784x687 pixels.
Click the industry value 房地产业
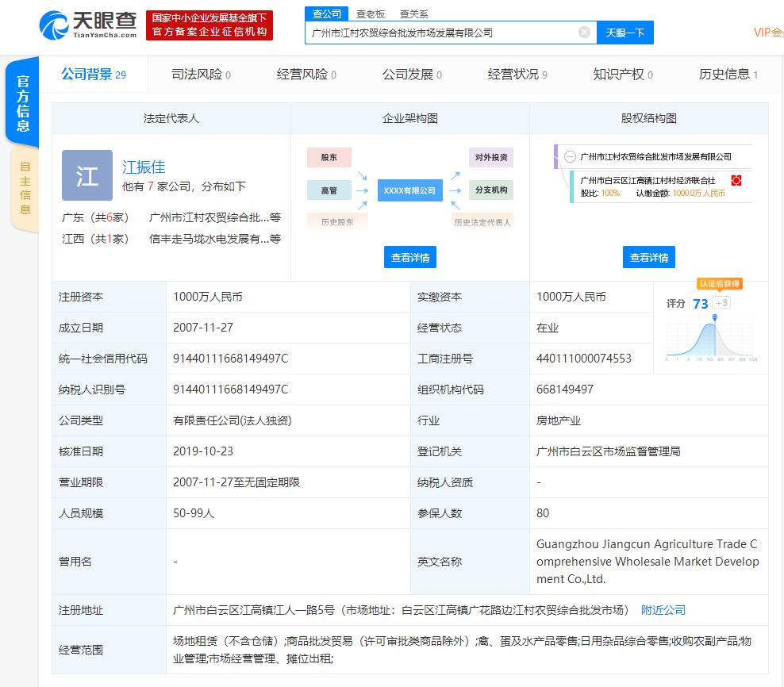559,420
